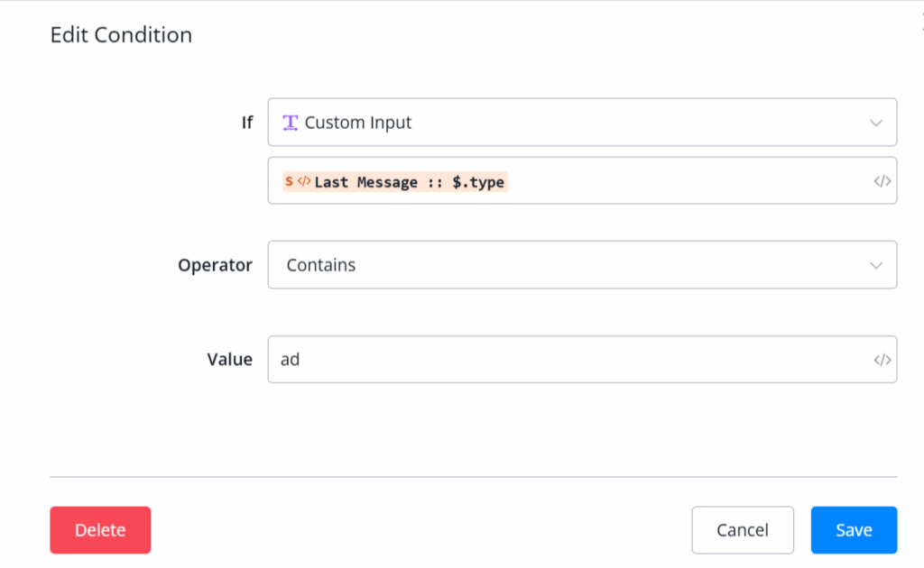The image size is (924, 568).
Task: Save the condition
Action: pos(854,530)
